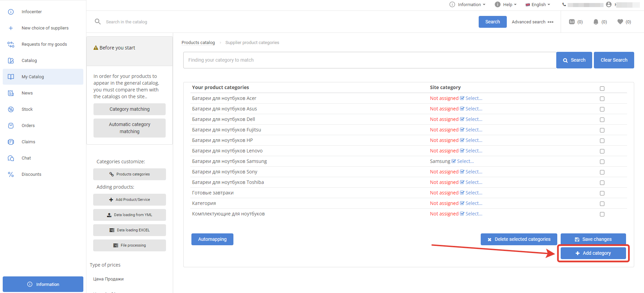Focus the Finding your category to match field
644x293 pixels.
(x=369, y=60)
